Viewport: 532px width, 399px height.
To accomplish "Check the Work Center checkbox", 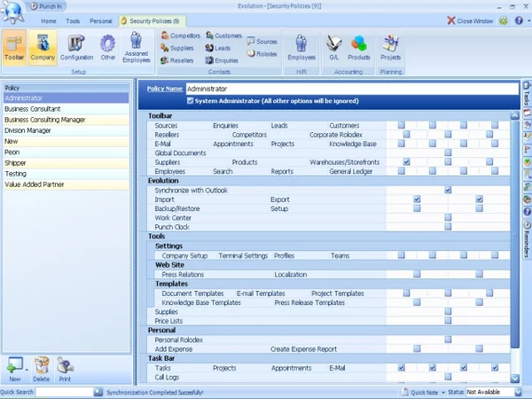I will point(448,217).
